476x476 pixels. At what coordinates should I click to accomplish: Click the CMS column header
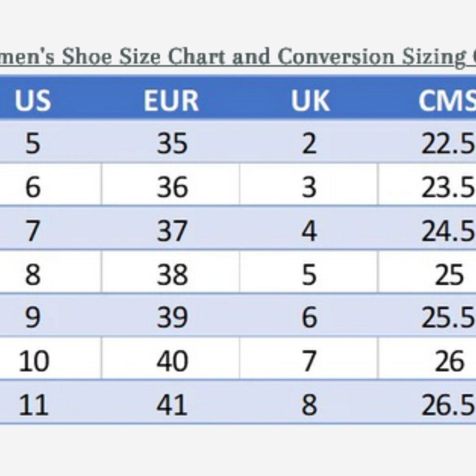(446, 100)
